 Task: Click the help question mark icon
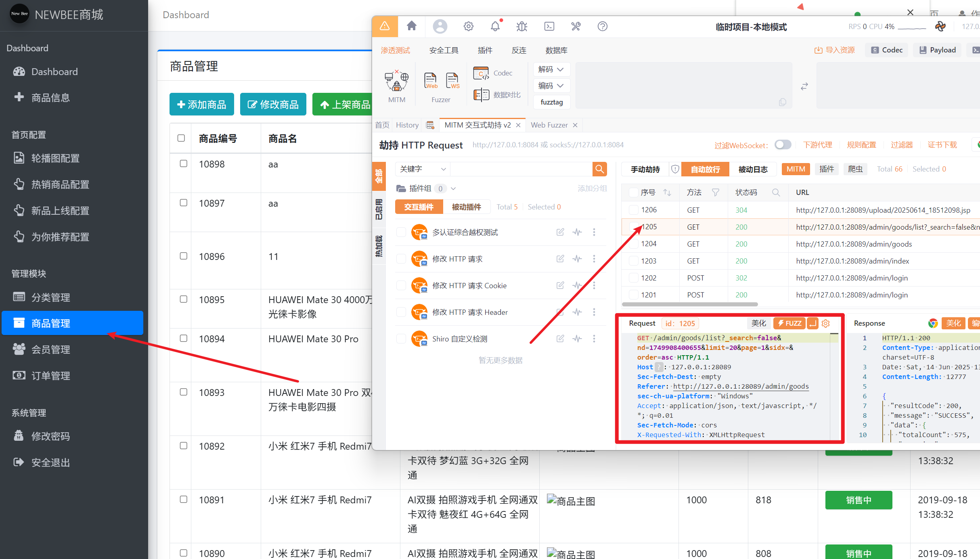point(602,27)
